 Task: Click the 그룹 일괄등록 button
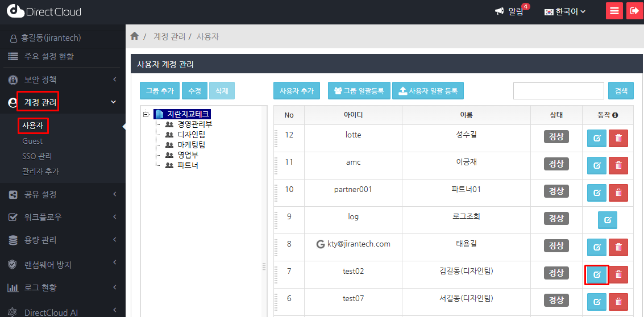pyautogui.click(x=359, y=91)
